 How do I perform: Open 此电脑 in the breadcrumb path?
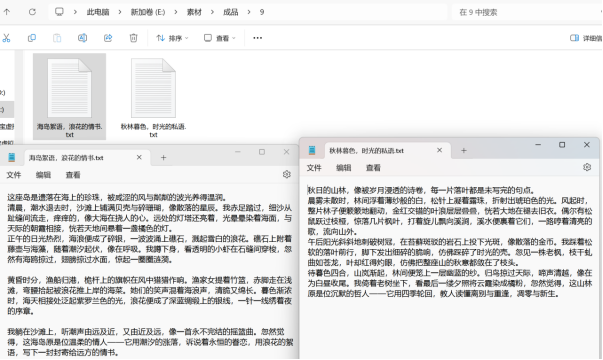tap(98, 12)
